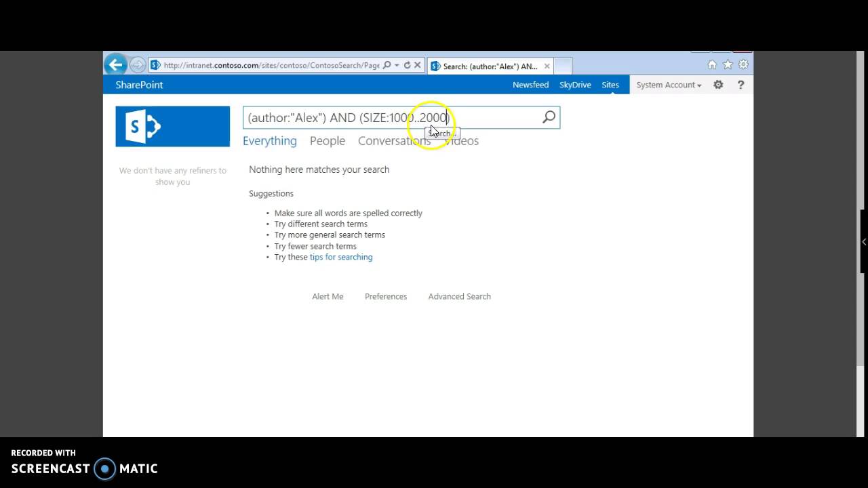Select the Conversations search vertical
Screen dimensions: 868x488
[x=394, y=141]
